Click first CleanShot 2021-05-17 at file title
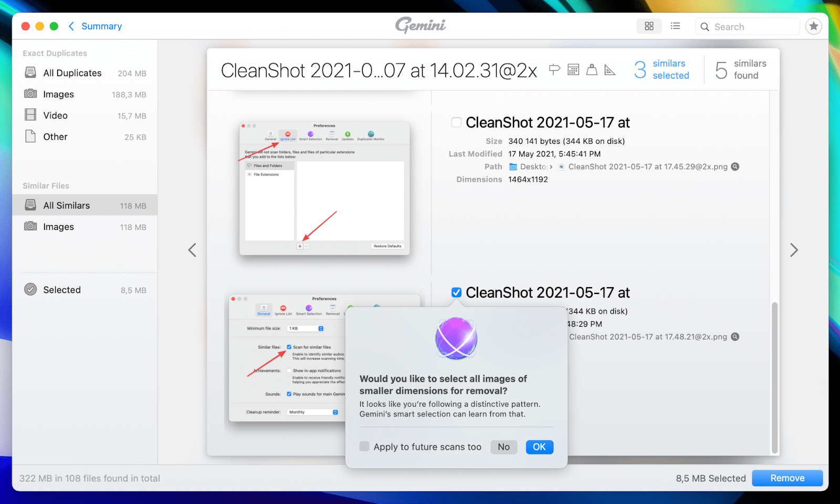The width and height of the screenshot is (840, 504). click(x=548, y=122)
